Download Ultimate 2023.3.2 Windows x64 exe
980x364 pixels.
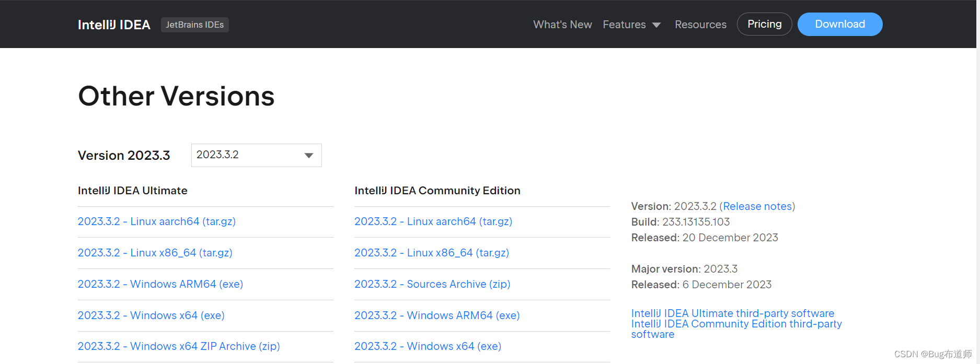point(151,315)
